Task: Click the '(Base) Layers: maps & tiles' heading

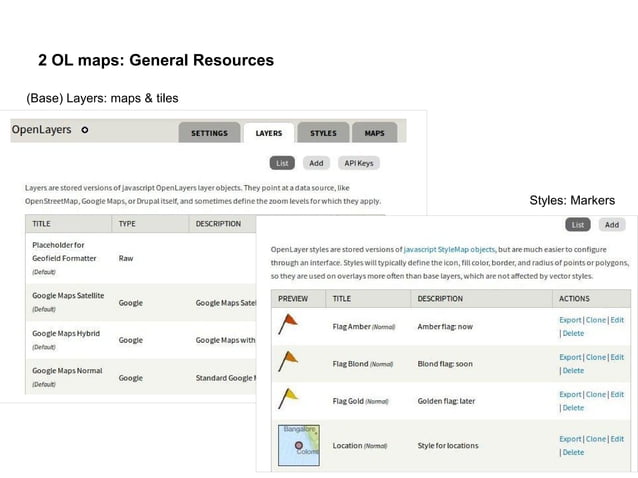Action: pyautogui.click(x=102, y=98)
